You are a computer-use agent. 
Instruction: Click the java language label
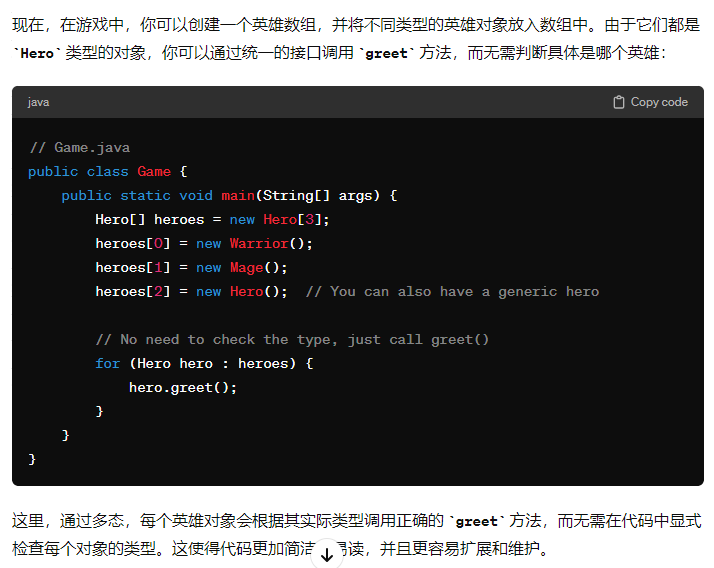[38, 102]
